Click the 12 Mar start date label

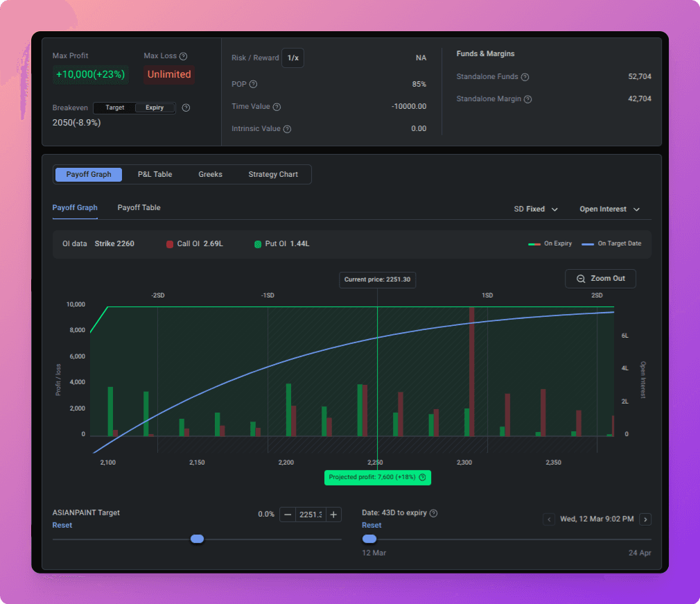(x=374, y=553)
